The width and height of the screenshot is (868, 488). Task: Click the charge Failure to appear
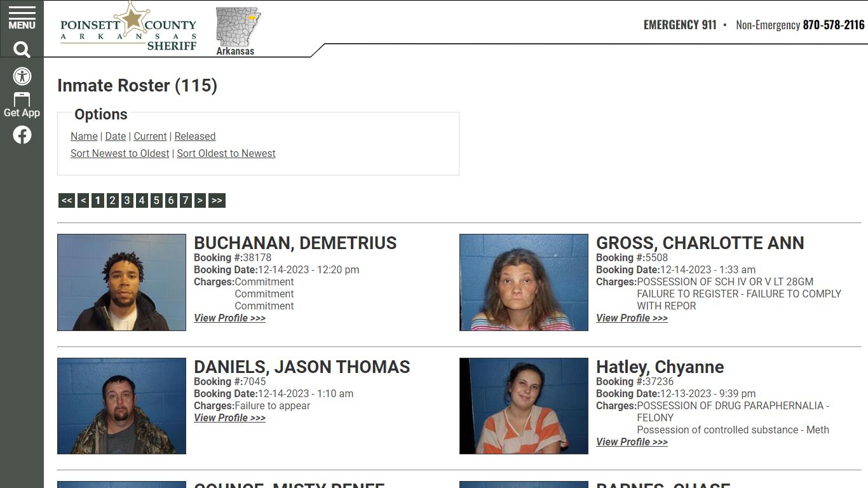pyautogui.click(x=273, y=405)
